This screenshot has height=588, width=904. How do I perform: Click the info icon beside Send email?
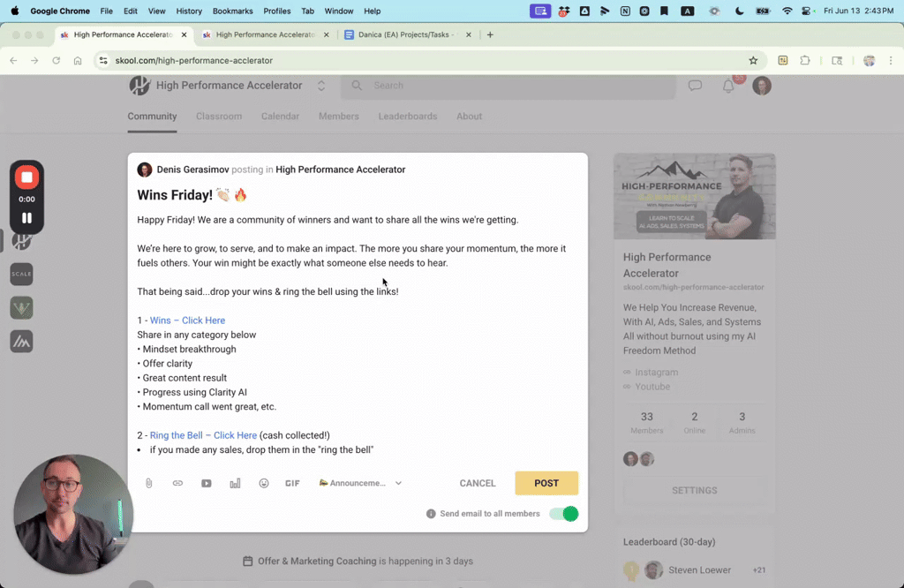[431, 514]
